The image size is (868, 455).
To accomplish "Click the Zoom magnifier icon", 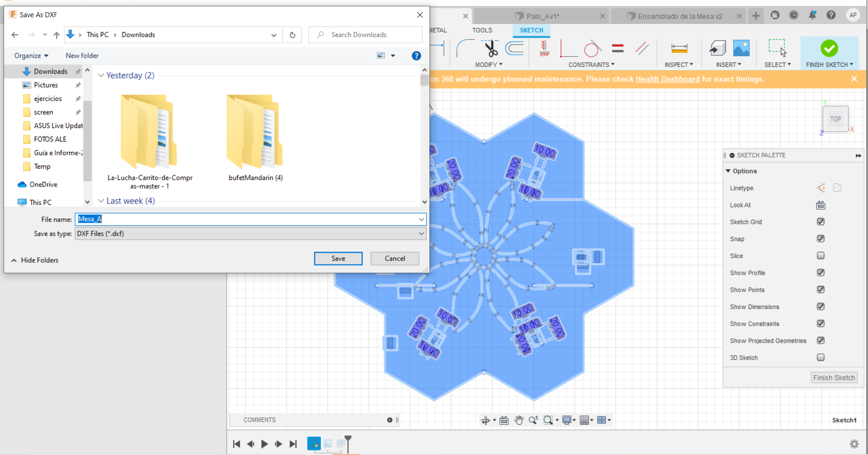I will (x=533, y=420).
